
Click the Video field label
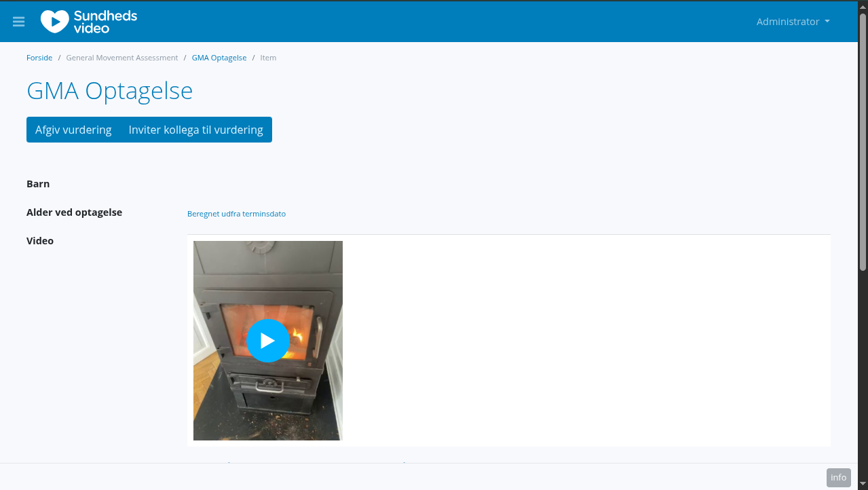coord(40,241)
